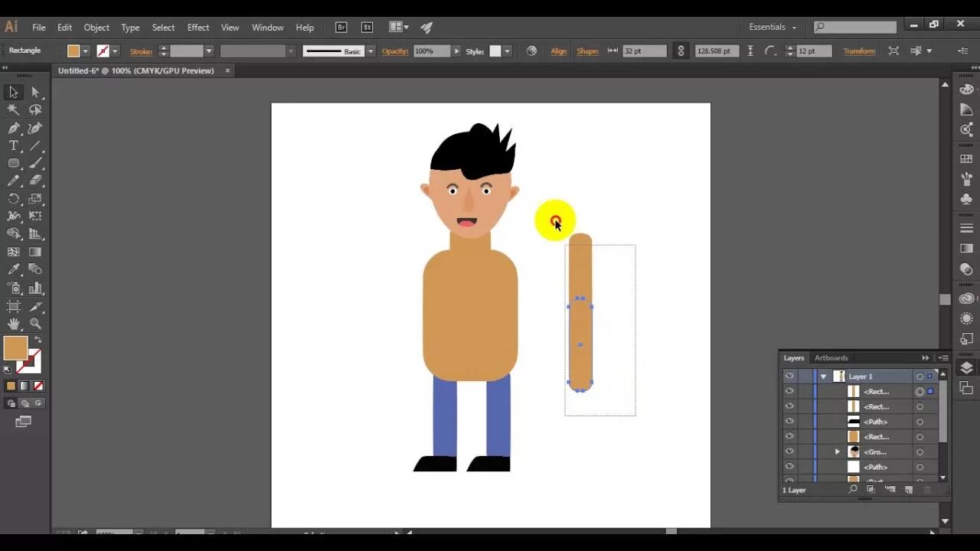Open the stroke weight dropdown
Image resolution: width=980 pixels, height=551 pixels.
[208, 51]
